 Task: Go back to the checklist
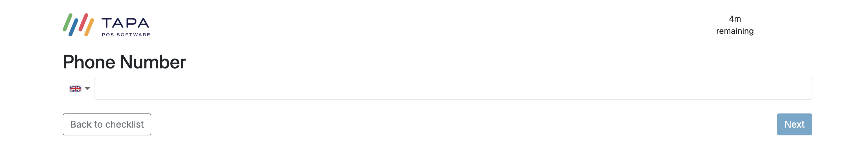[107, 124]
